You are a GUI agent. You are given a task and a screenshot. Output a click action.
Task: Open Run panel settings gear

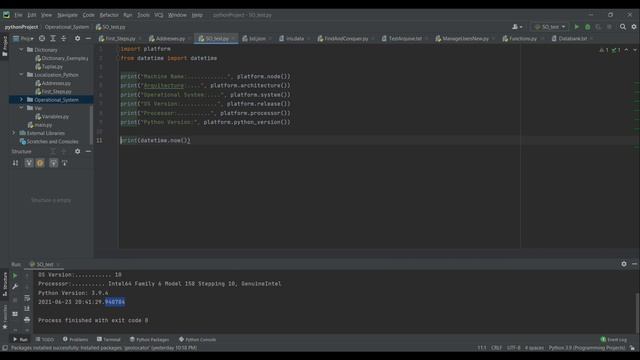click(624, 264)
